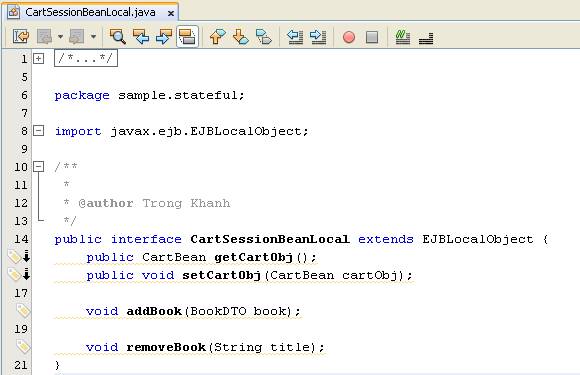This screenshot has width=580, height=375.
Task: Click the Back navigation toolbar icon
Action: tap(44, 36)
